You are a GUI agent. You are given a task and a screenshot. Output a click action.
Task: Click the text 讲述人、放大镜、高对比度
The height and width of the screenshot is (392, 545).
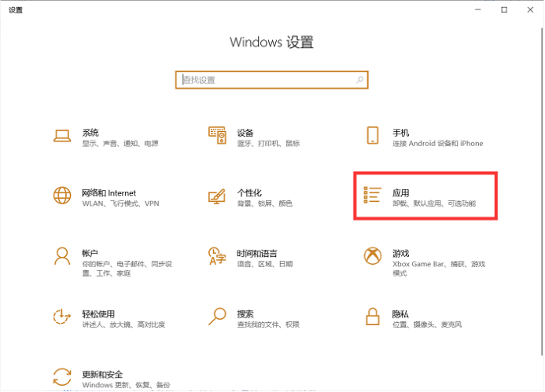(123, 324)
